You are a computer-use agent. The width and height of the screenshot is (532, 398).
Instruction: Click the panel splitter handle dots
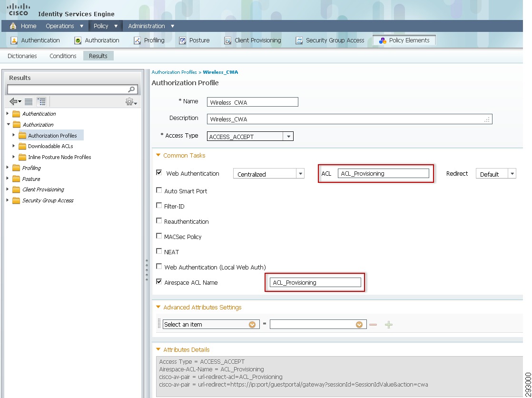pyautogui.click(x=147, y=270)
